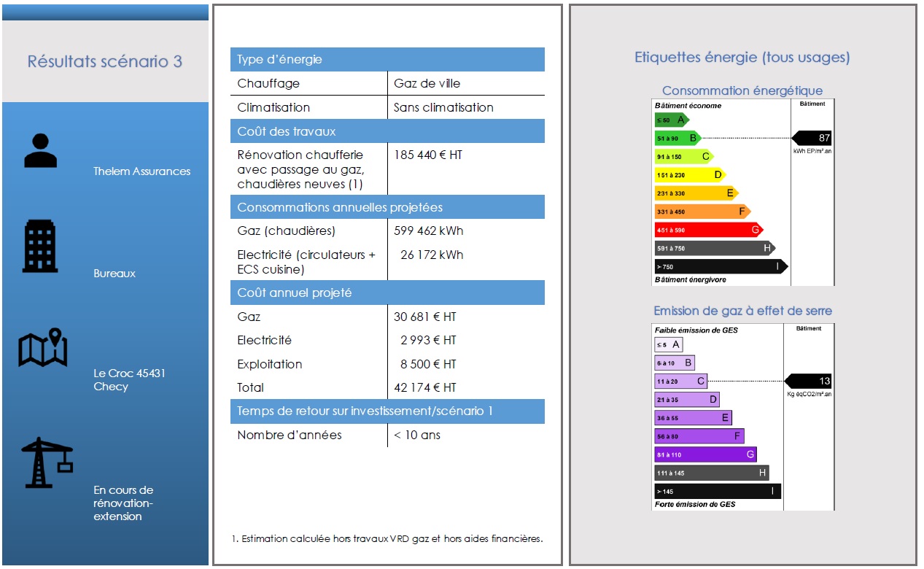Click 'Consommations annuelles projetées' header
Image resolution: width=924 pixels, height=569 pixels.
[387, 207]
